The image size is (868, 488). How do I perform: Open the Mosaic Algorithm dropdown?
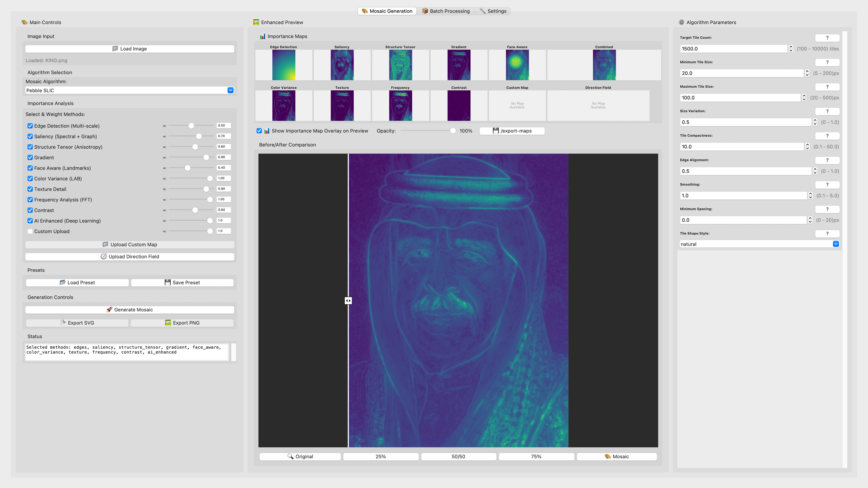click(231, 90)
